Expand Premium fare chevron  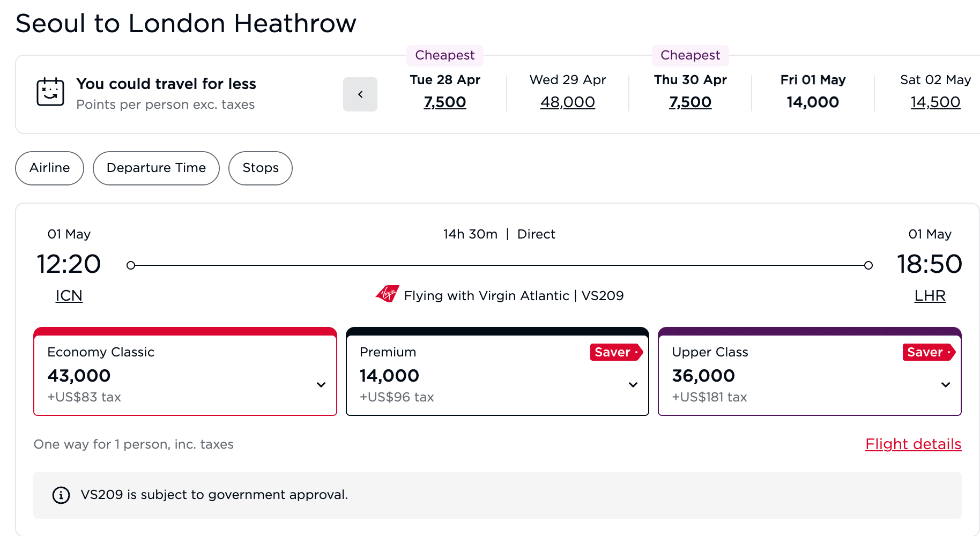pos(633,384)
